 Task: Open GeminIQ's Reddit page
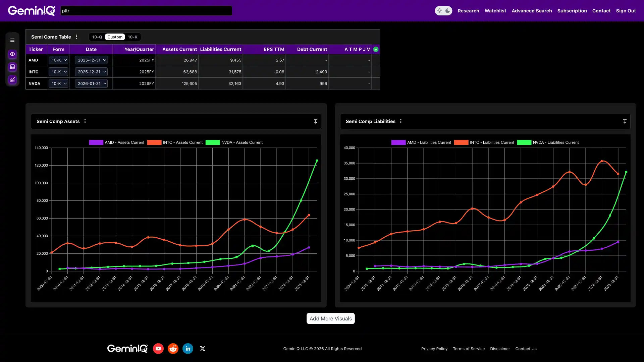point(173,349)
